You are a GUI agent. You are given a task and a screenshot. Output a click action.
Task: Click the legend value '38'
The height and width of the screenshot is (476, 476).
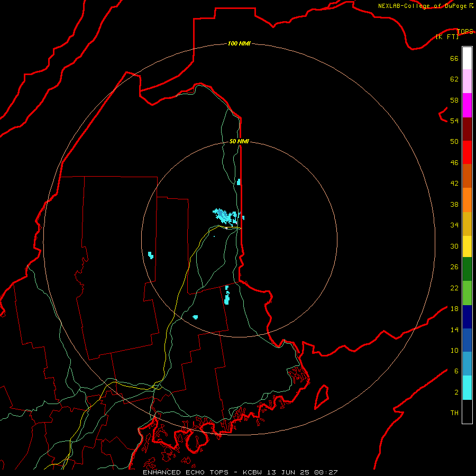454,204
